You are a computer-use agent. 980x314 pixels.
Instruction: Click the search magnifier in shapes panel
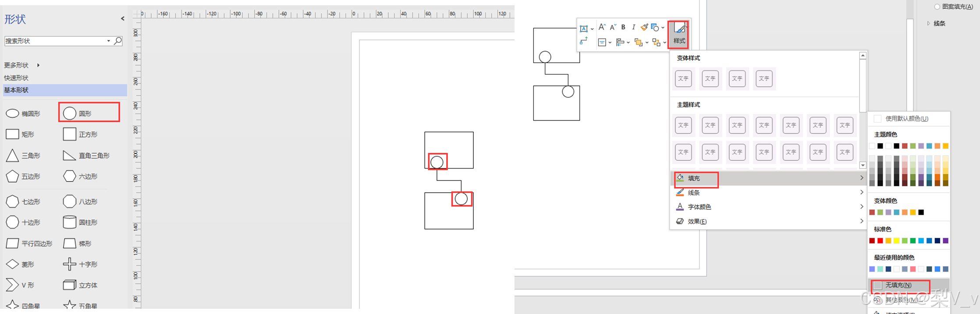click(x=118, y=41)
